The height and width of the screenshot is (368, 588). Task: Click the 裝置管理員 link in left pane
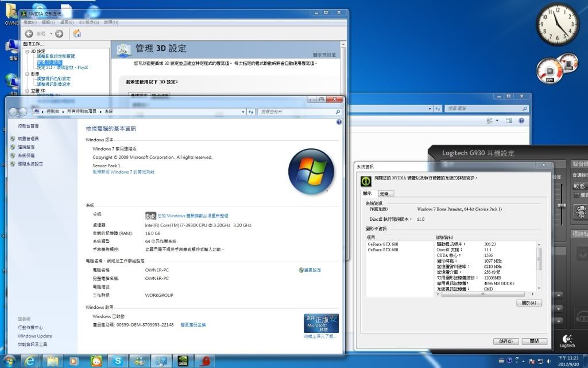click(28, 139)
